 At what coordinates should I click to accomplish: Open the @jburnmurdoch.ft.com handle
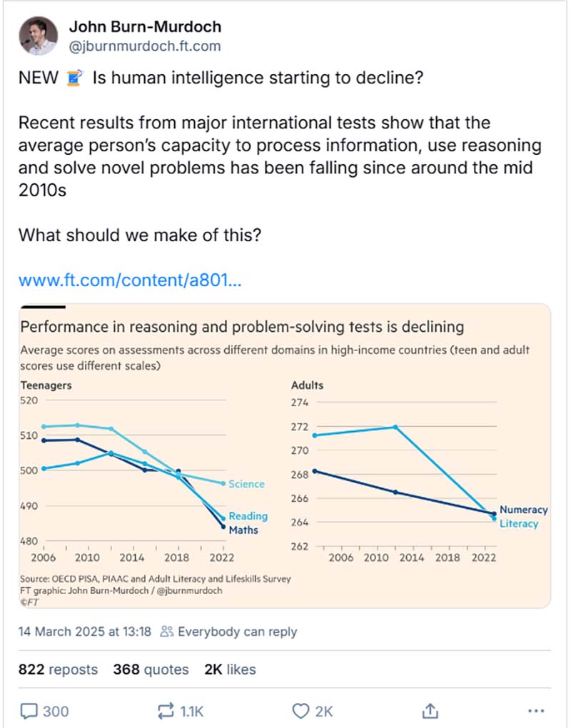[x=144, y=46]
